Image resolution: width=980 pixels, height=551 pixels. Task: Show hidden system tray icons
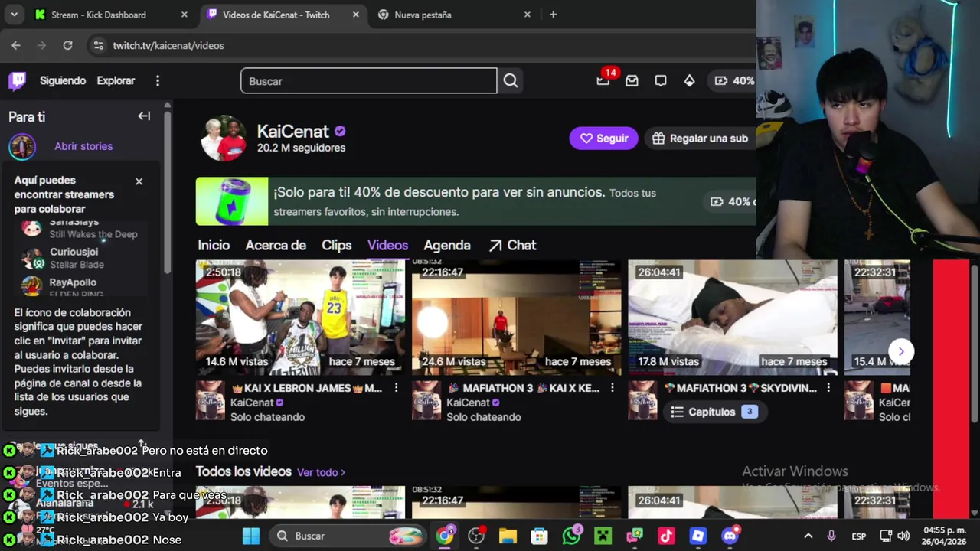pos(808,536)
